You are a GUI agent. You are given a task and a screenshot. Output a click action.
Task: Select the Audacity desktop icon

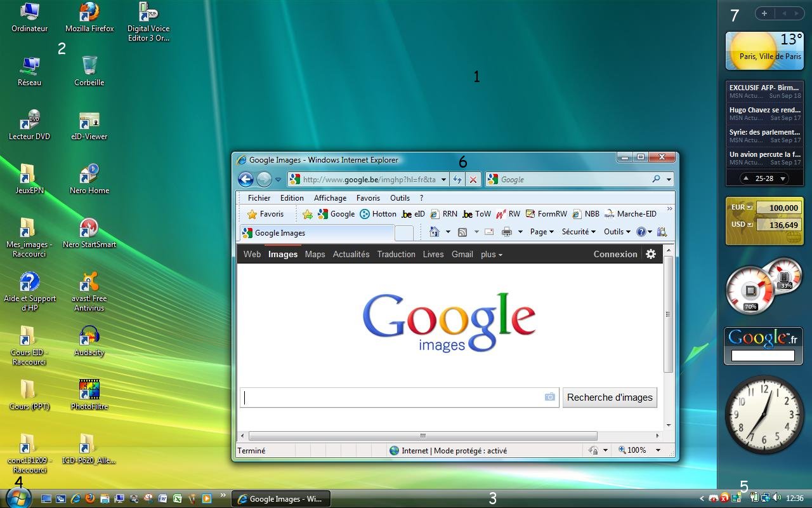point(89,341)
